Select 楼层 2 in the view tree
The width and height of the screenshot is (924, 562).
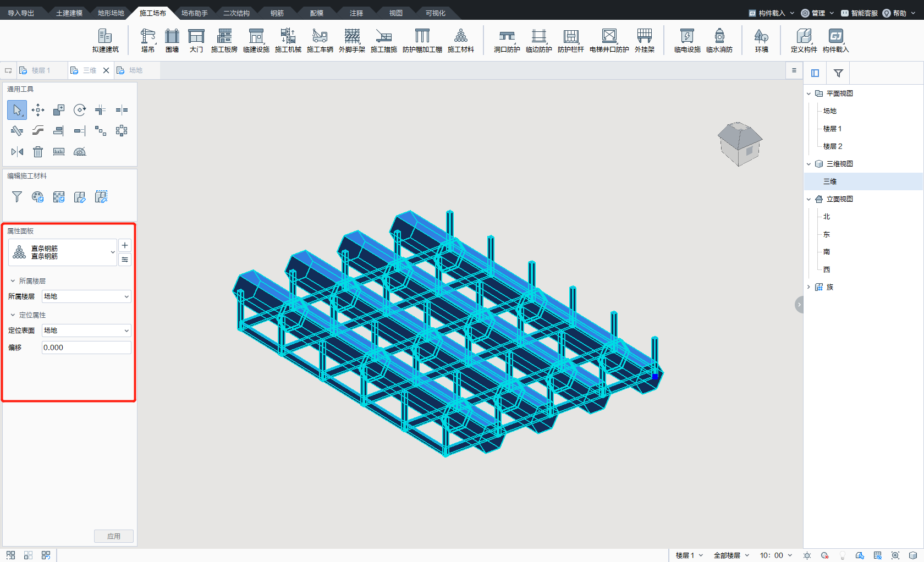[x=833, y=146]
